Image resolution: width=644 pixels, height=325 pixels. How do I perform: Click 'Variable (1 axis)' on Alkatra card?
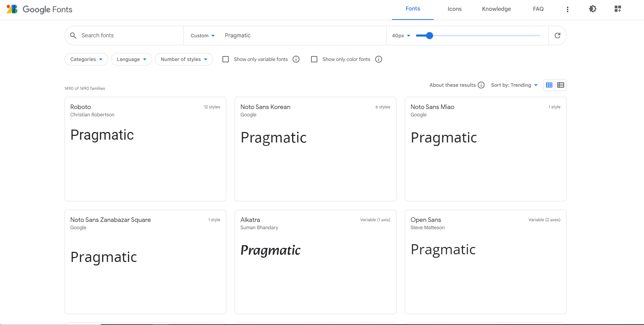pyautogui.click(x=375, y=220)
